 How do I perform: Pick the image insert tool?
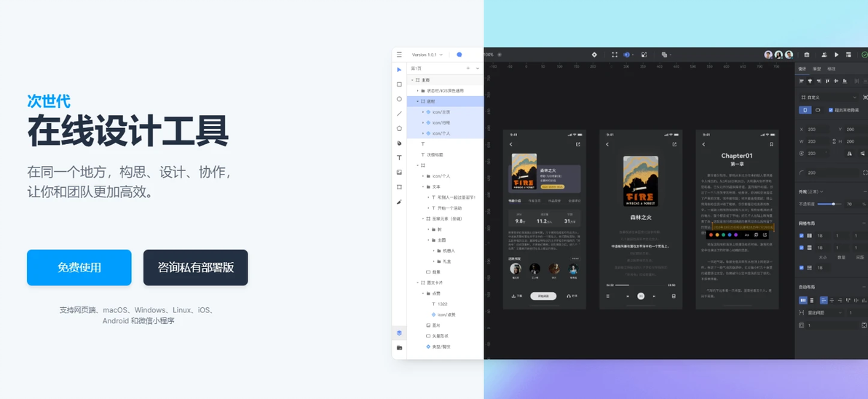[399, 173]
